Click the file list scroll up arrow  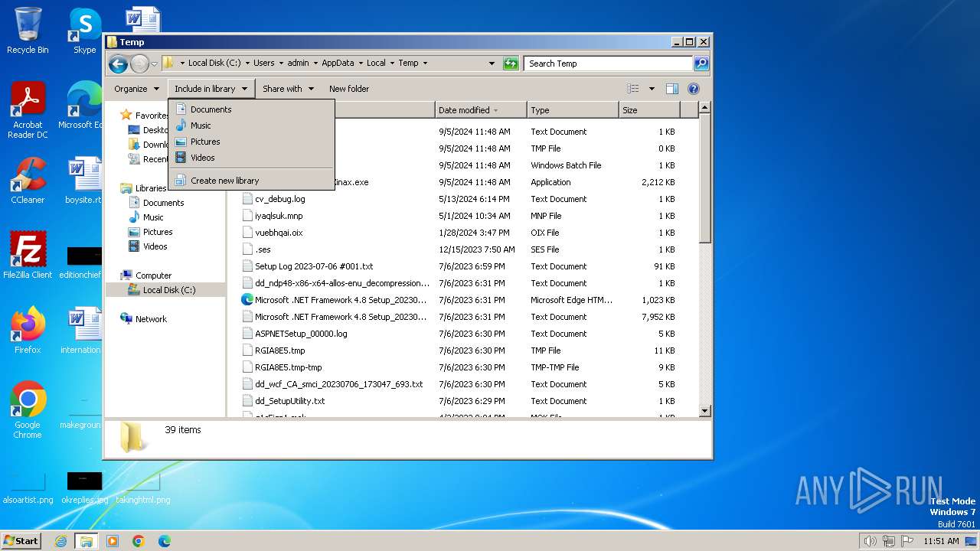(x=705, y=108)
